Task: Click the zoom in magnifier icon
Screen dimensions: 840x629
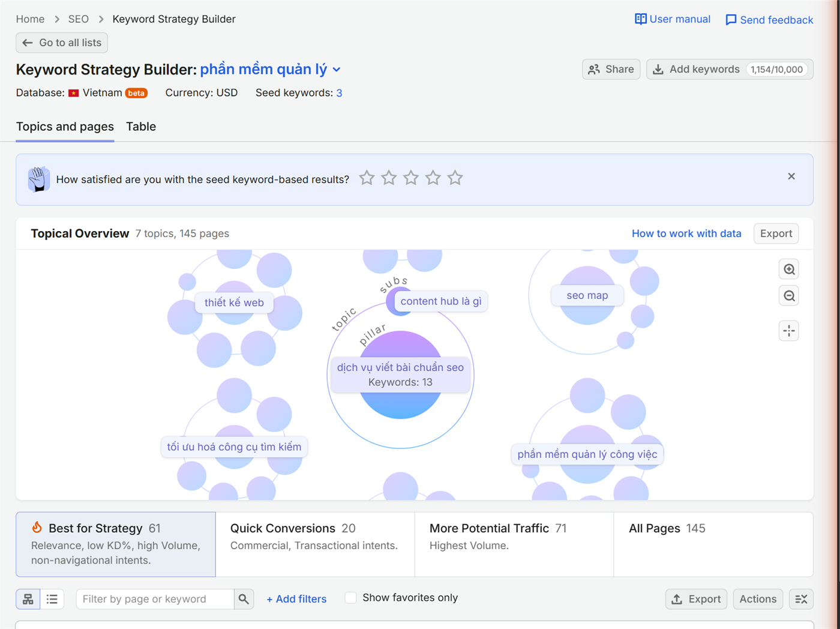Action: pyautogui.click(x=789, y=269)
